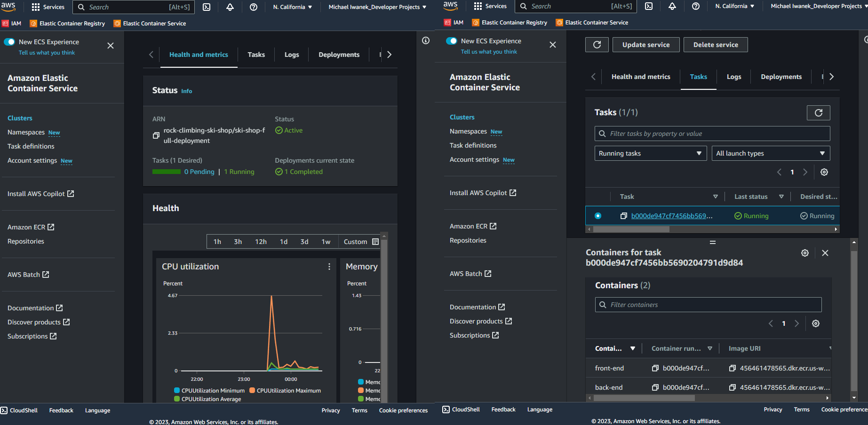Click Update service button
The image size is (868, 425).
point(646,45)
